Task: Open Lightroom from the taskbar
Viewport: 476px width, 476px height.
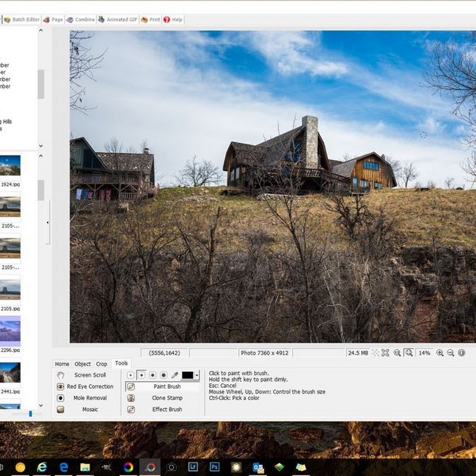Action: (193, 467)
